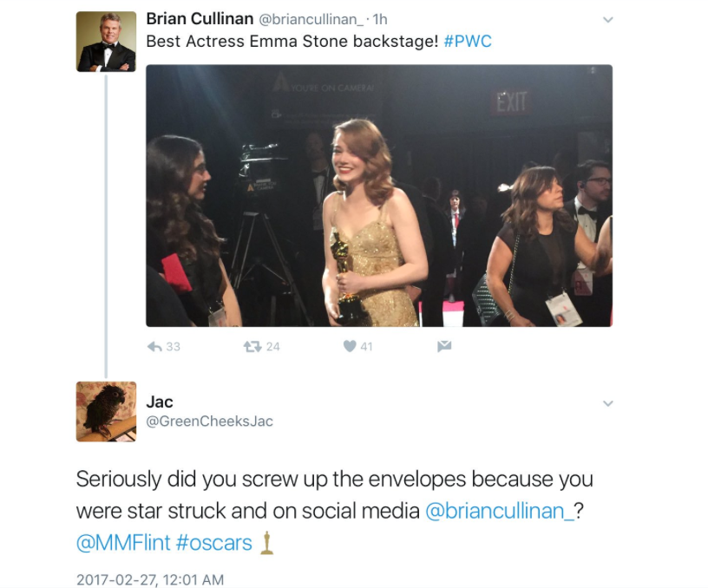Image resolution: width=708 pixels, height=588 pixels.
Task: Open Jac's bird avatar
Action: [x=106, y=411]
